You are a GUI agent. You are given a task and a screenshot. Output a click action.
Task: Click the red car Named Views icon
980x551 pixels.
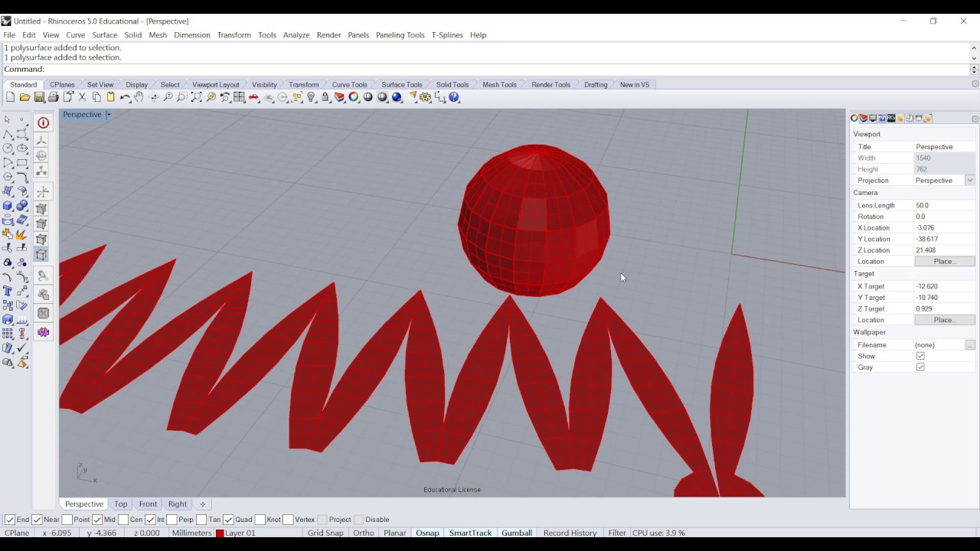[253, 97]
